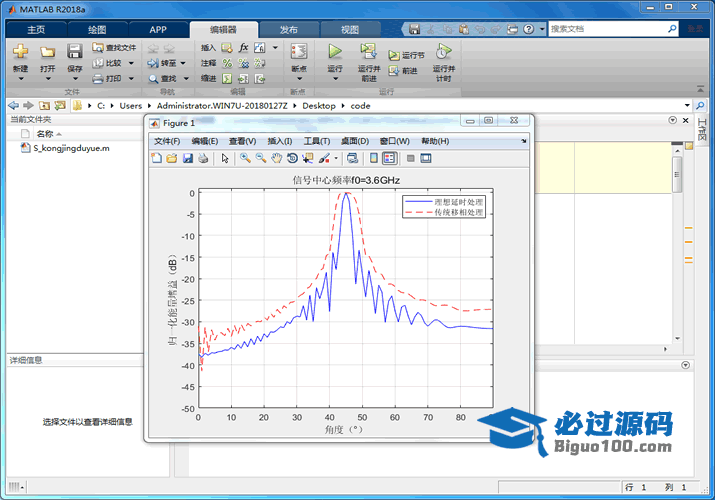
Task: Toggle the Rotate 3D tool
Action: click(x=292, y=158)
